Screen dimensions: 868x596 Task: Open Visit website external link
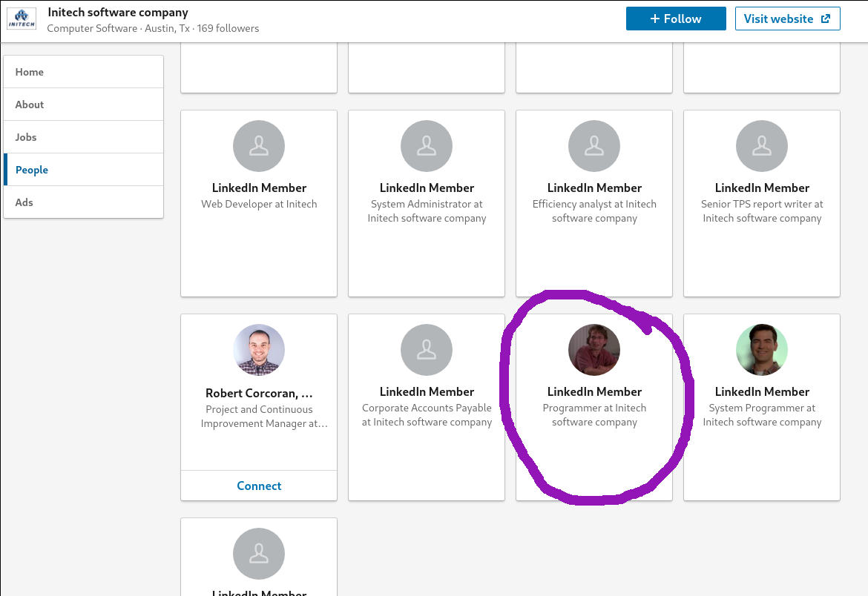pyautogui.click(x=787, y=19)
